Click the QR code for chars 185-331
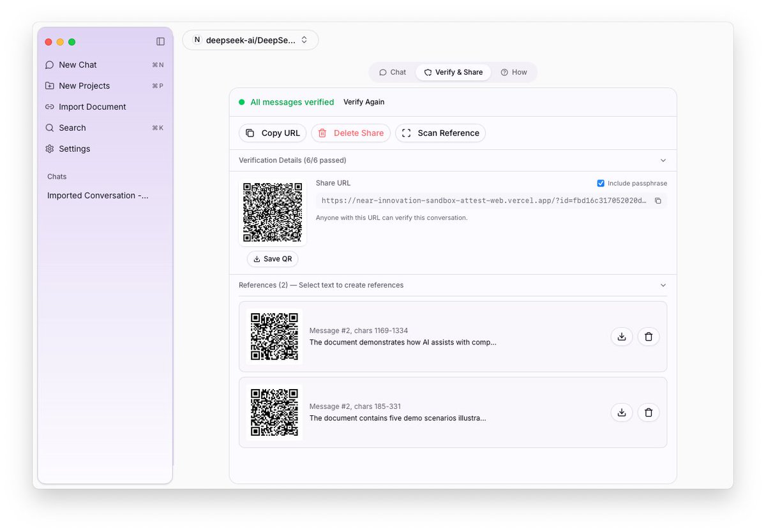 274,413
